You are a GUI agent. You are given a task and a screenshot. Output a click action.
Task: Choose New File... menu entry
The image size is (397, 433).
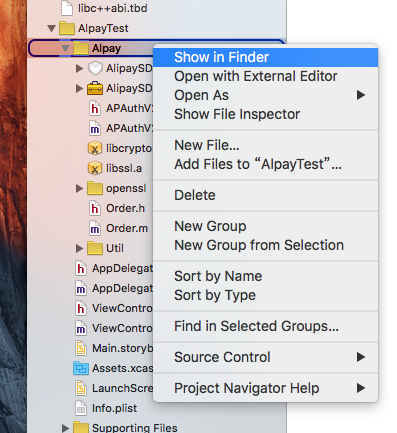265,145
